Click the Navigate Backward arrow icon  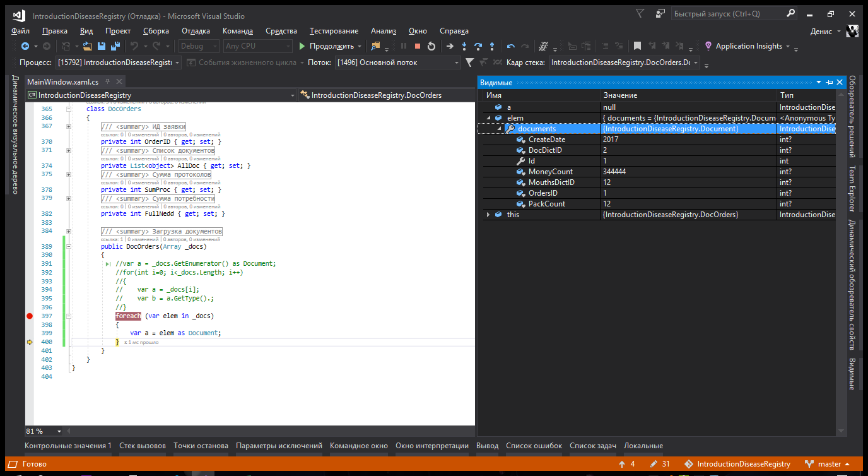pos(25,46)
